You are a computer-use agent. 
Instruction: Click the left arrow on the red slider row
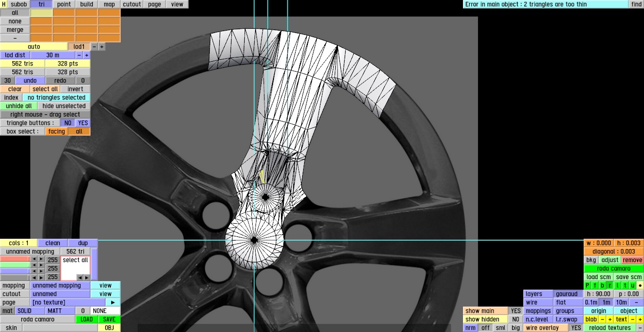(34, 259)
